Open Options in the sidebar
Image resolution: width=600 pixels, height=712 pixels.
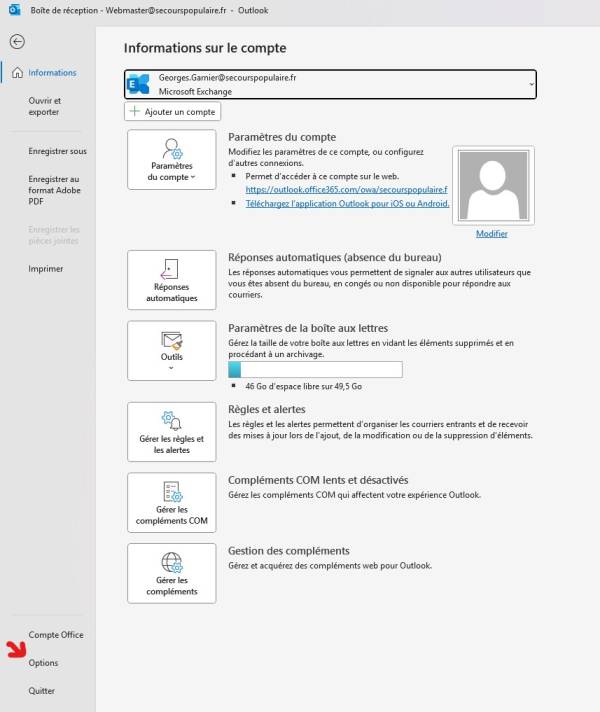tap(43, 663)
